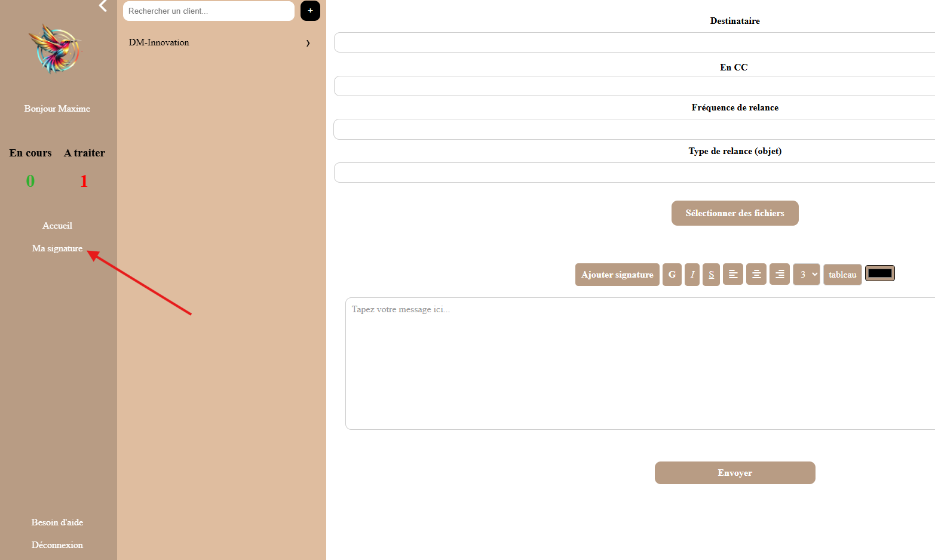This screenshot has height=560, width=935.
Task: Align text to the right
Action: pyautogui.click(x=780, y=274)
